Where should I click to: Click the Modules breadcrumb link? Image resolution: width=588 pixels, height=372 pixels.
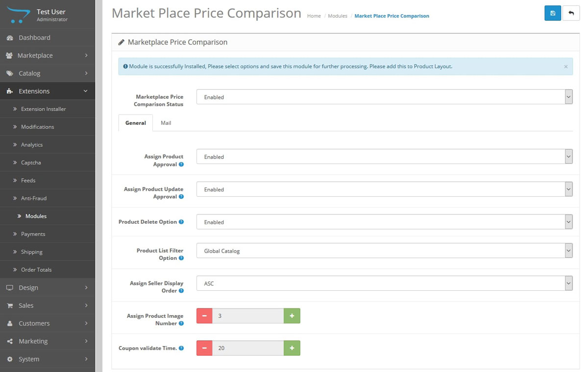coord(337,16)
